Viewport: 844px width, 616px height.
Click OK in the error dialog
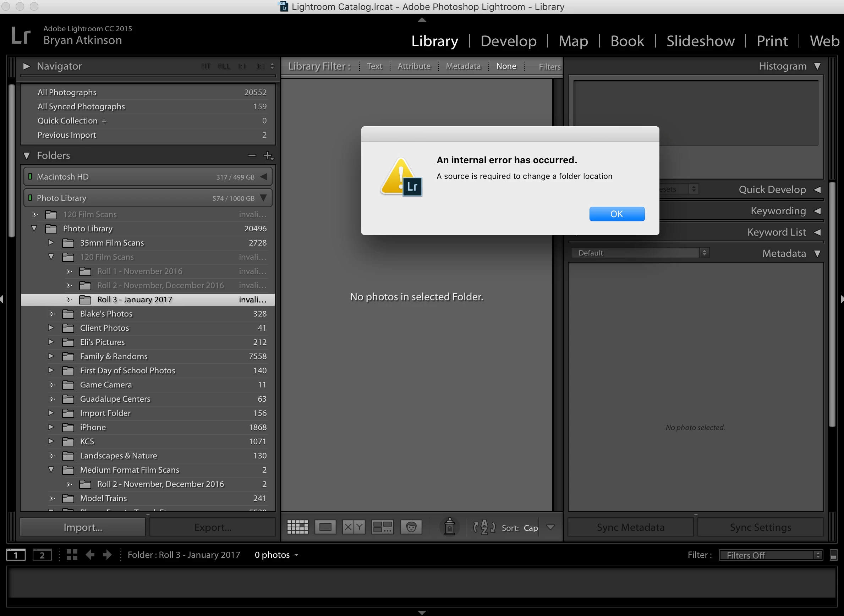pyautogui.click(x=616, y=214)
